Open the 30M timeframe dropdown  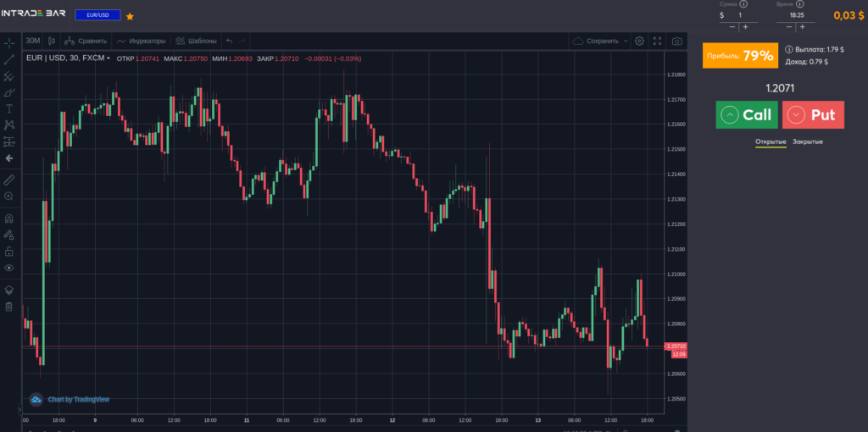point(33,41)
